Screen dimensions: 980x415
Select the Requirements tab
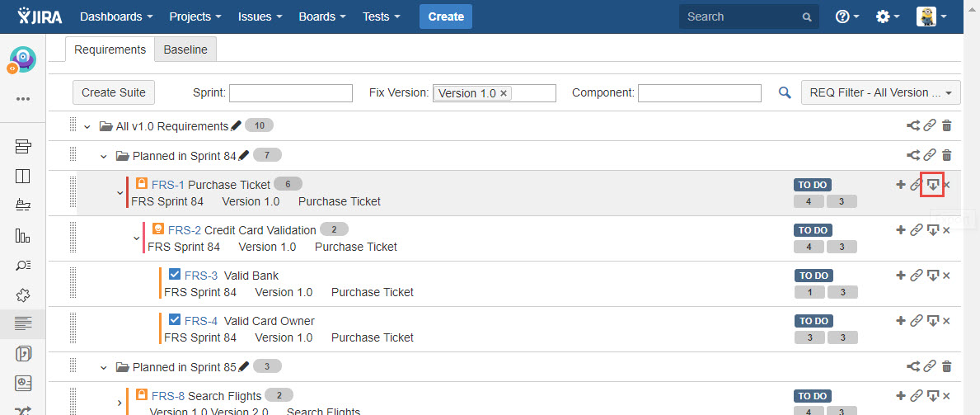pos(110,50)
